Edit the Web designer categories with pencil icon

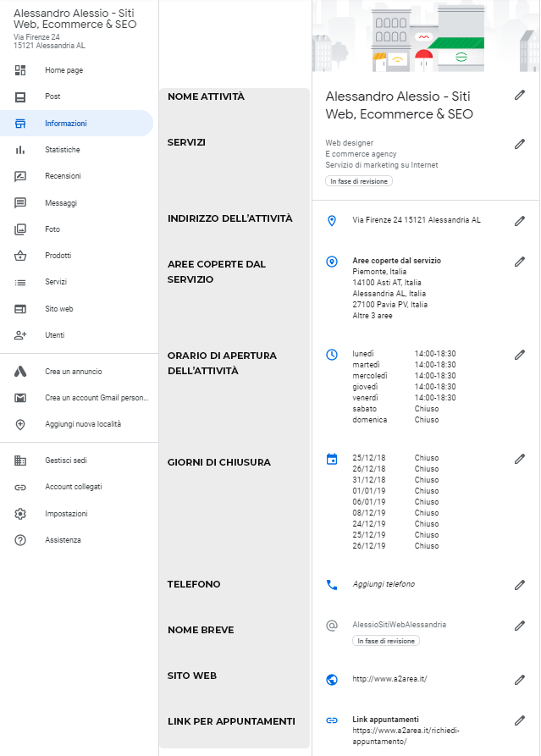(519, 144)
